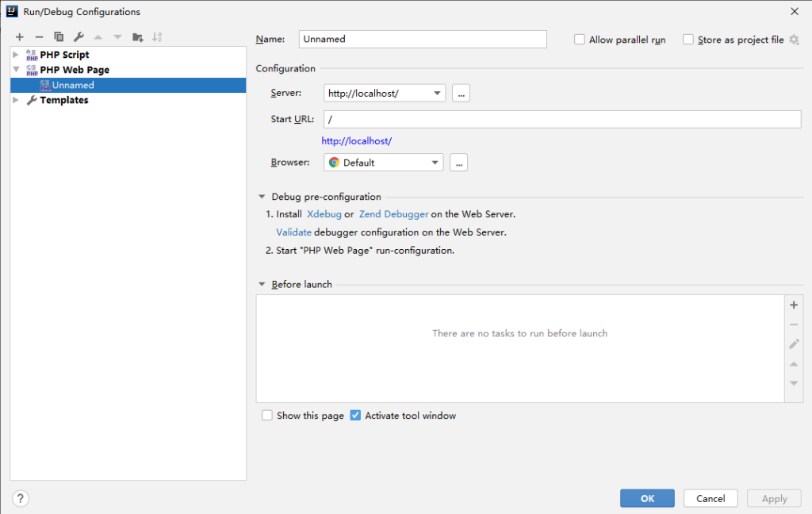Screen dimensions: 812x514
Task: Click the Xdebug install link
Action: (x=324, y=214)
